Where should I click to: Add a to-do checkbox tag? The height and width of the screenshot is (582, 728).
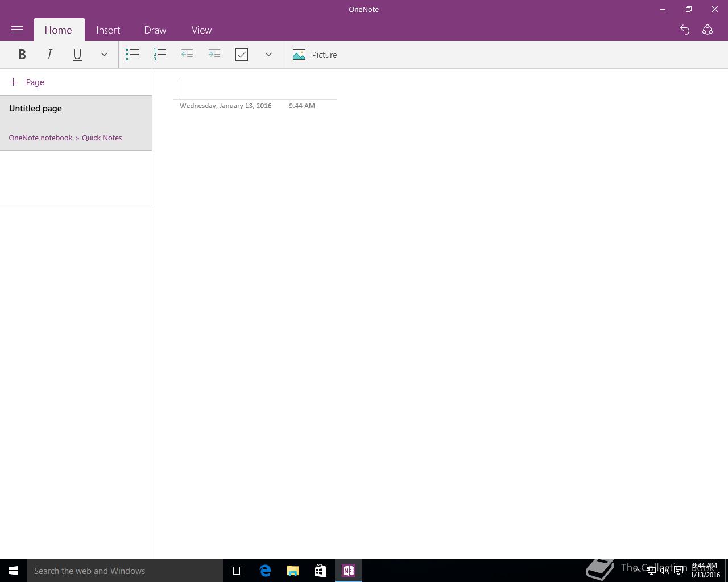coord(242,55)
